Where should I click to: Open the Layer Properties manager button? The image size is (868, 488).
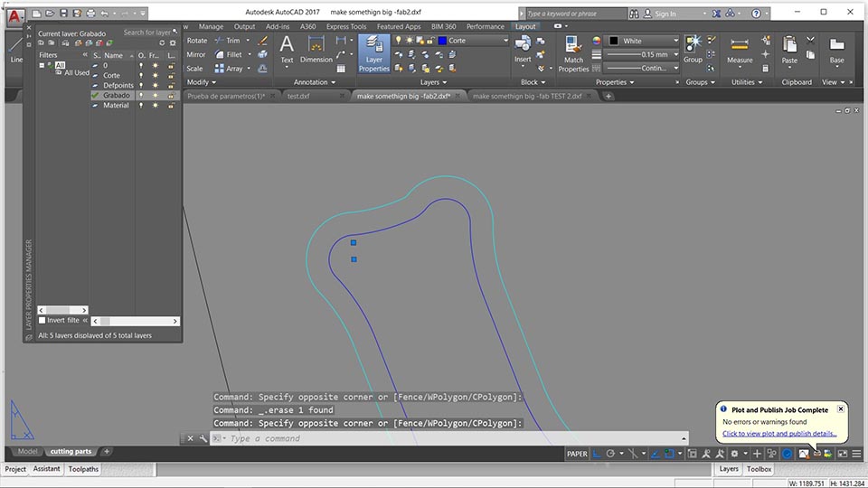pyautogui.click(x=373, y=53)
